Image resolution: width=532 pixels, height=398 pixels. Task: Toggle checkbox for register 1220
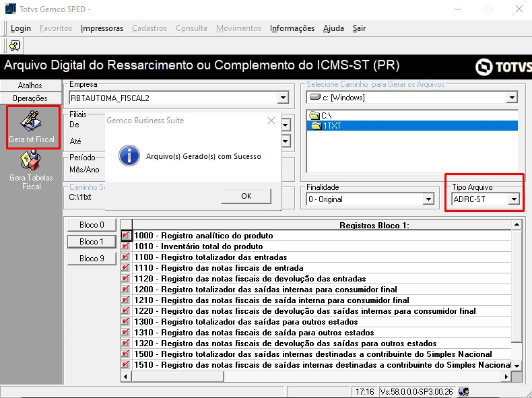125,311
